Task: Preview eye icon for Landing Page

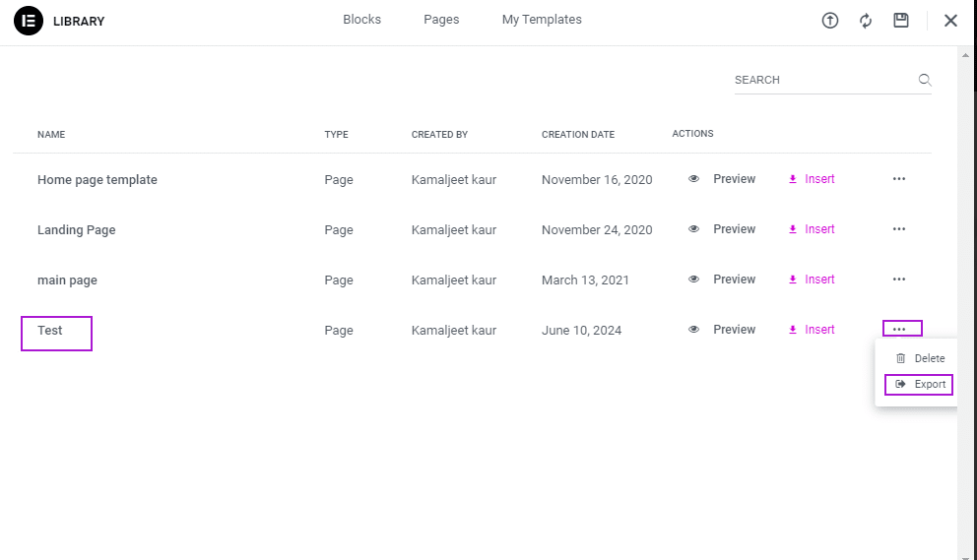Action: 693,229
